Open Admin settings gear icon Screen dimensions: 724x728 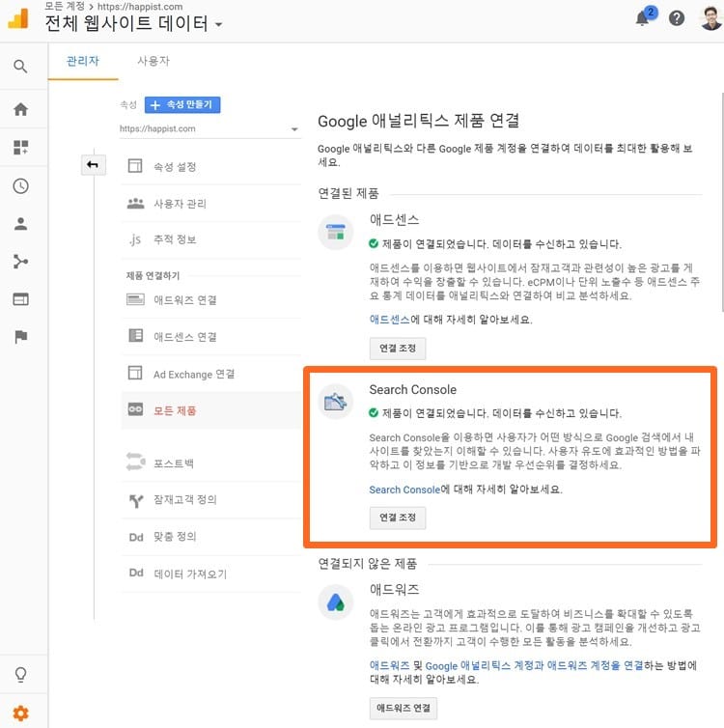tap(20, 714)
